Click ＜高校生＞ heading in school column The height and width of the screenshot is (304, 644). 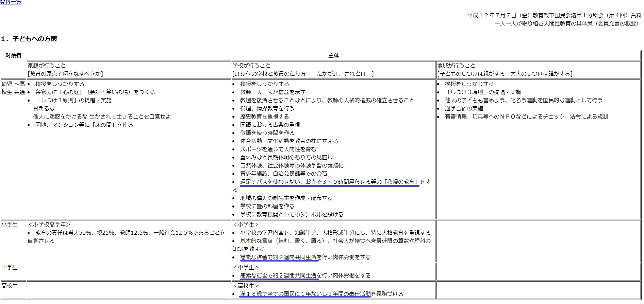pyautogui.click(x=246, y=286)
